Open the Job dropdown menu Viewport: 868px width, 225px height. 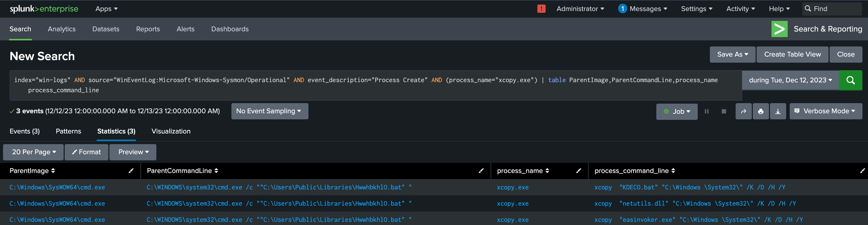(677, 111)
